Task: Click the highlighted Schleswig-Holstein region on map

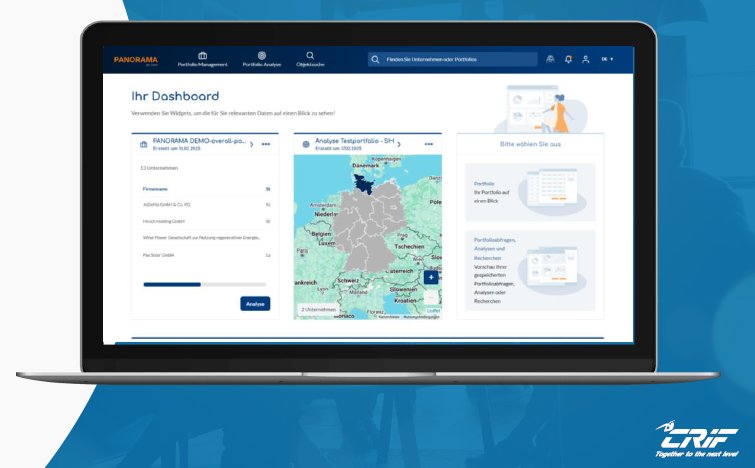Action: (364, 184)
